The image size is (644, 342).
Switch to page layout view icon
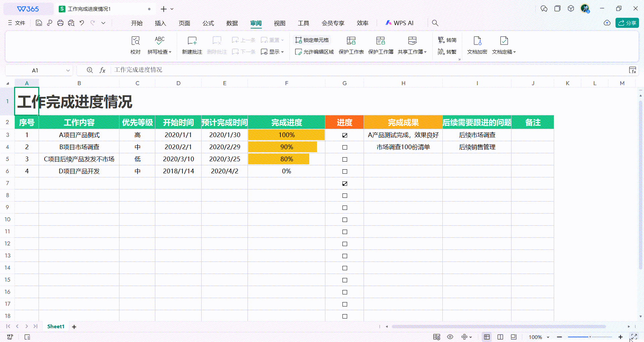point(500,337)
